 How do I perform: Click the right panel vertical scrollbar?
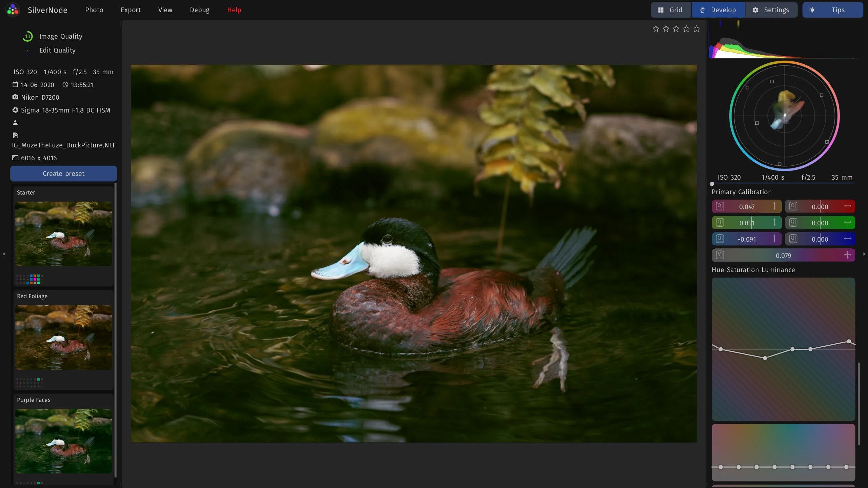click(859, 404)
